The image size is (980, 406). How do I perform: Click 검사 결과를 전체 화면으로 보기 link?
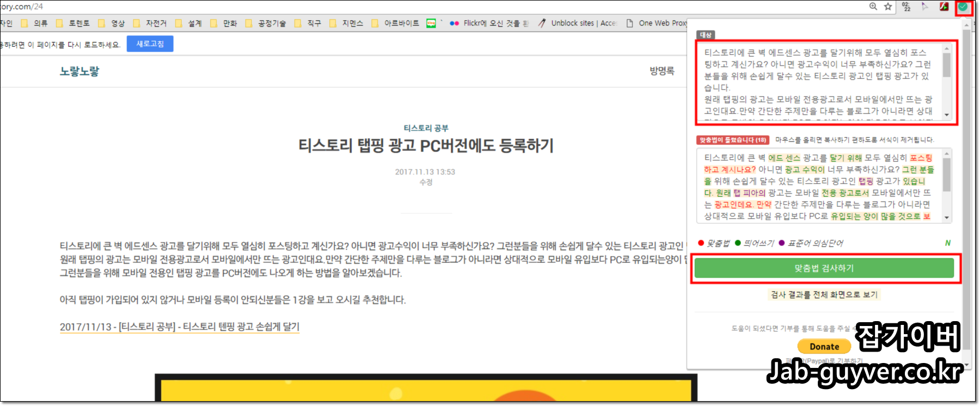point(824,294)
